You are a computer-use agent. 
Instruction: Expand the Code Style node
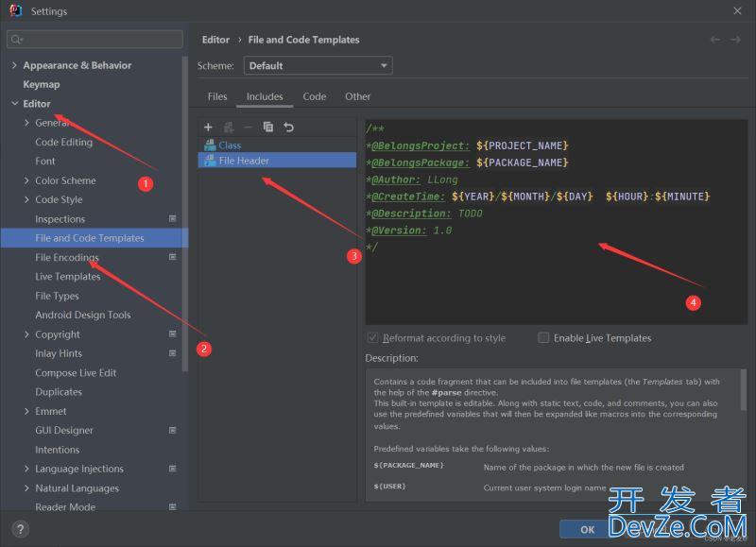(26, 199)
